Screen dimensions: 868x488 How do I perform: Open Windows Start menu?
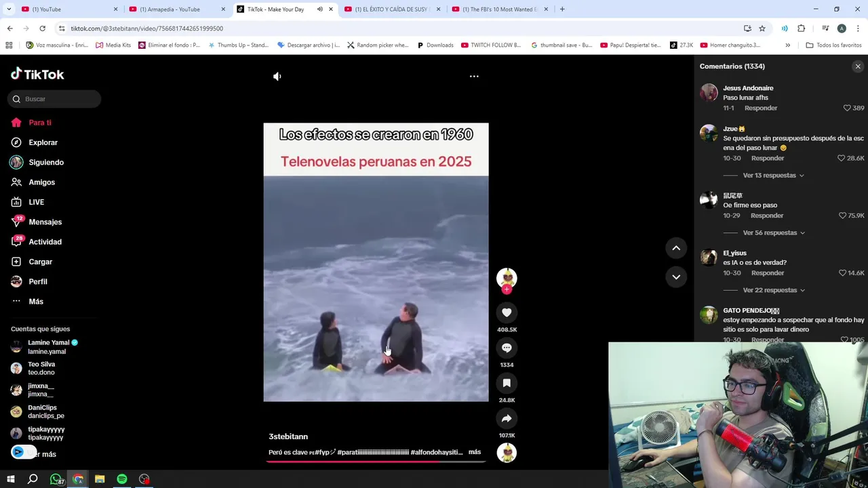click(10, 479)
